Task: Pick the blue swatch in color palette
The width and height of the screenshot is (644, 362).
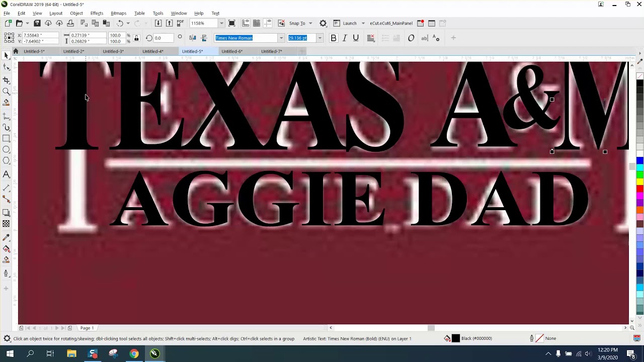Action: tap(639, 161)
